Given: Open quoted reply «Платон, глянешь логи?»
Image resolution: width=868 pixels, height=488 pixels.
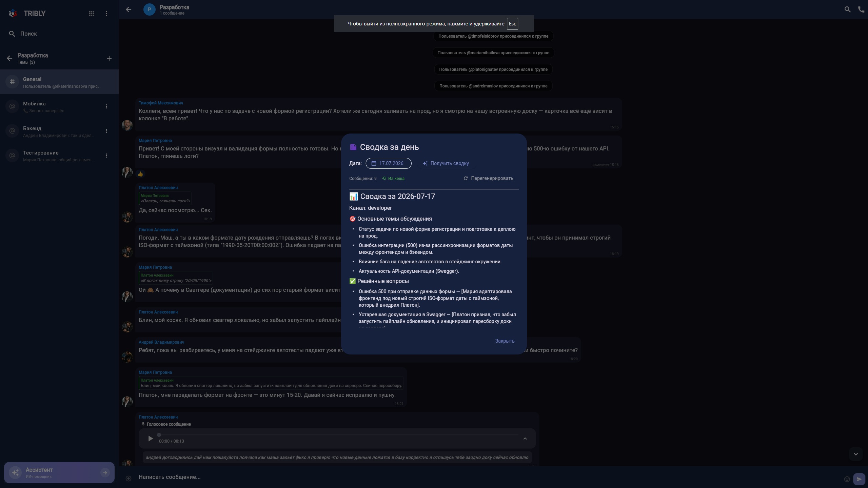Looking at the screenshot, I should coord(165,198).
